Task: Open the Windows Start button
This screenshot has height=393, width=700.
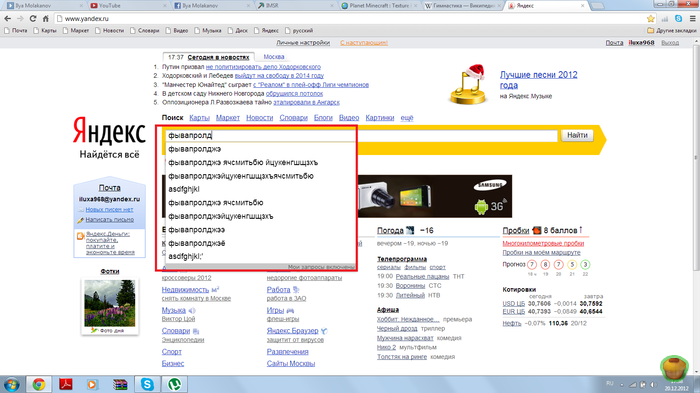Action: pos(11,385)
